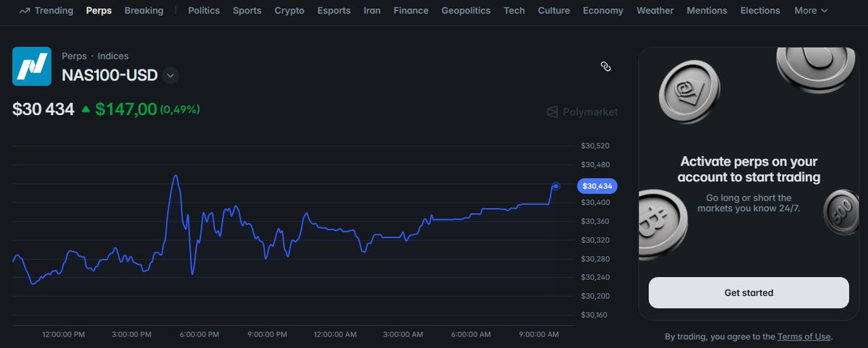Open the Terms of Use link
This screenshot has height=348, width=868.
pyautogui.click(x=804, y=336)
